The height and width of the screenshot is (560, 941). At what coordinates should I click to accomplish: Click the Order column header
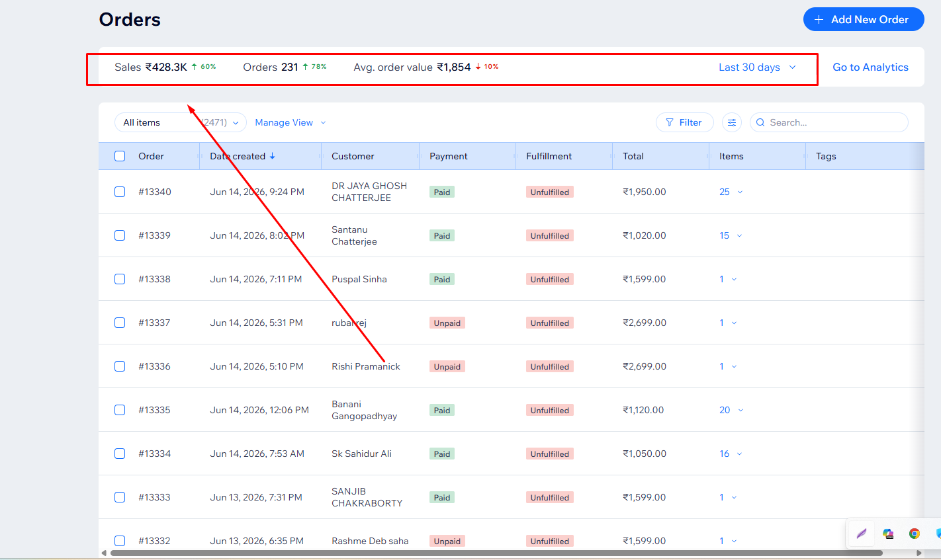(151, 156)
